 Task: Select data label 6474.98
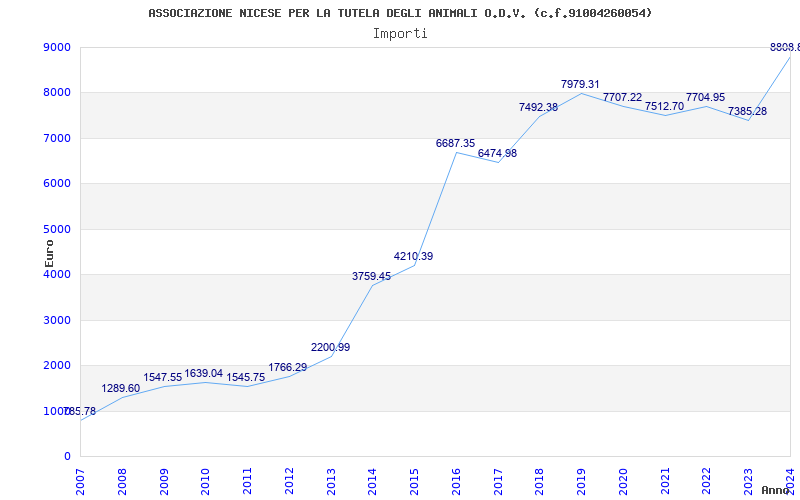(x=497, y=154)
